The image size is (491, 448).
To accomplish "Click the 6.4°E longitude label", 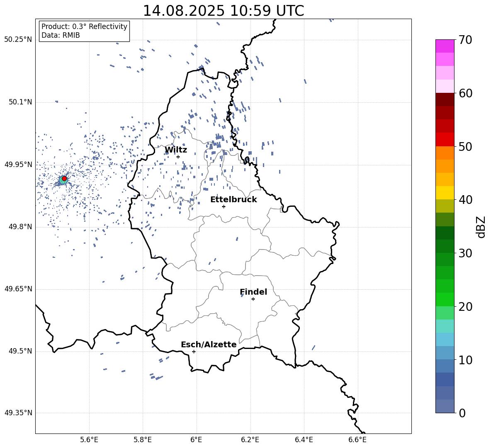I will click(x=304, y=440).
